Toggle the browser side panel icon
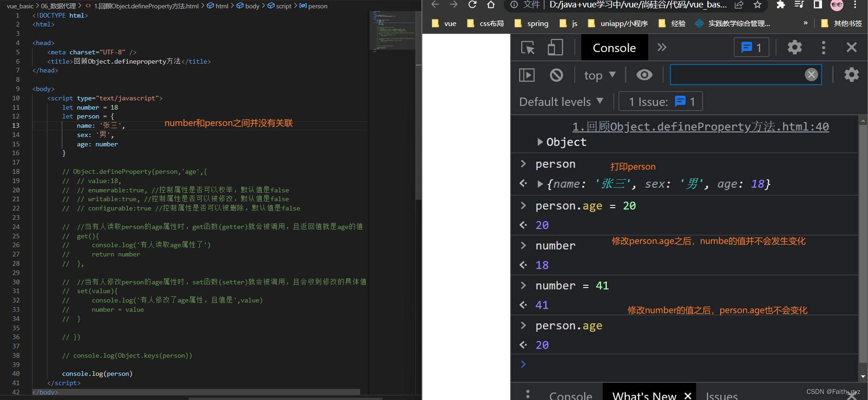Viewport: 868px width, 400px height. tap(818, 5)
